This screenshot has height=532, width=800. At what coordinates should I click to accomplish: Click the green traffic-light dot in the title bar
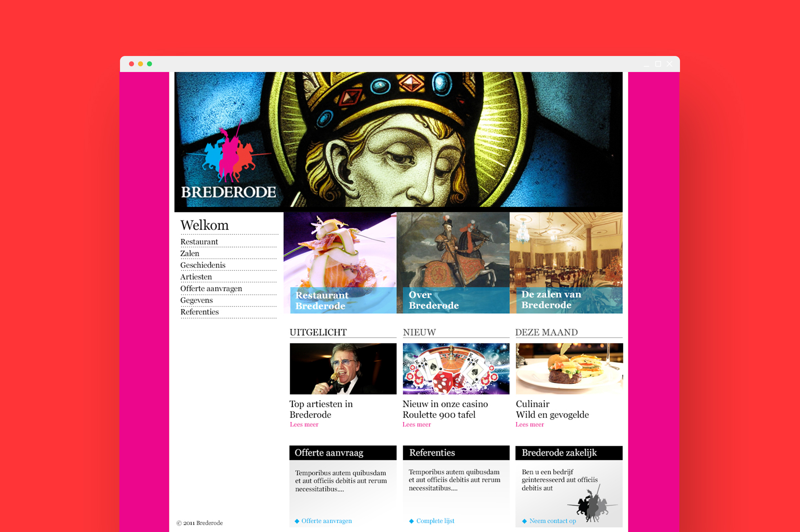click(149, 64)
